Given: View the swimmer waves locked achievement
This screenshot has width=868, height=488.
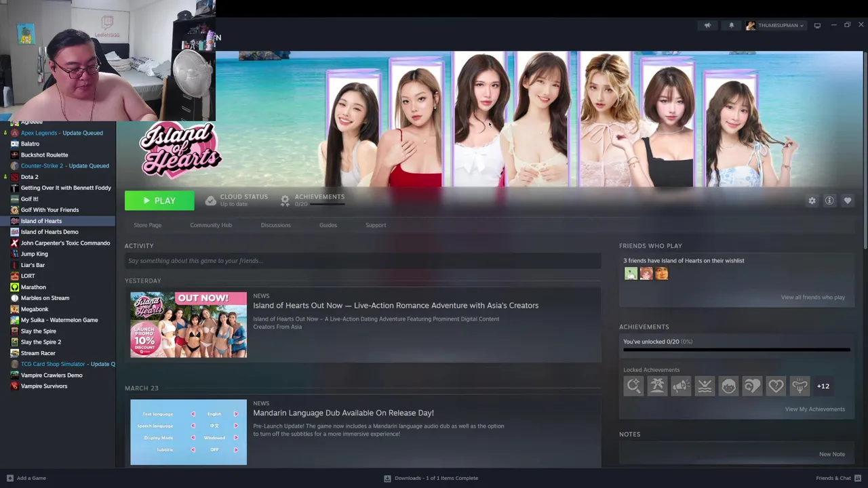Looking at the screenshot, I should [x=705, y=386].
